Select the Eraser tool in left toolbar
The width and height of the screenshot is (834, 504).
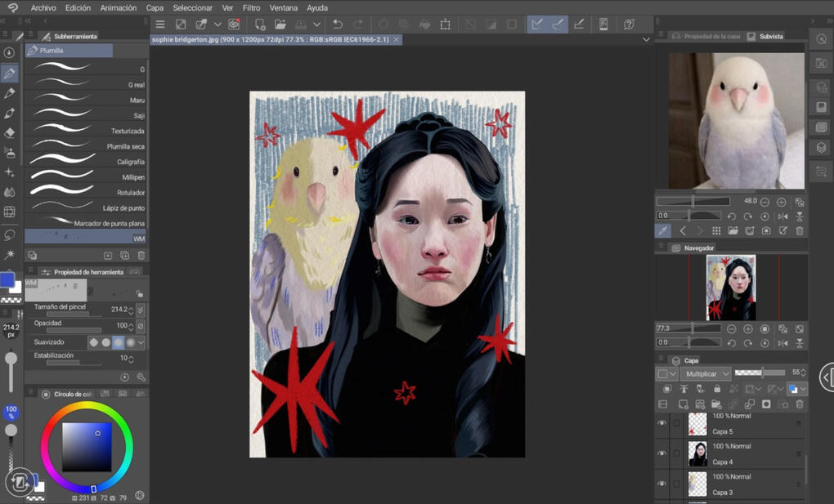[10, 133]
